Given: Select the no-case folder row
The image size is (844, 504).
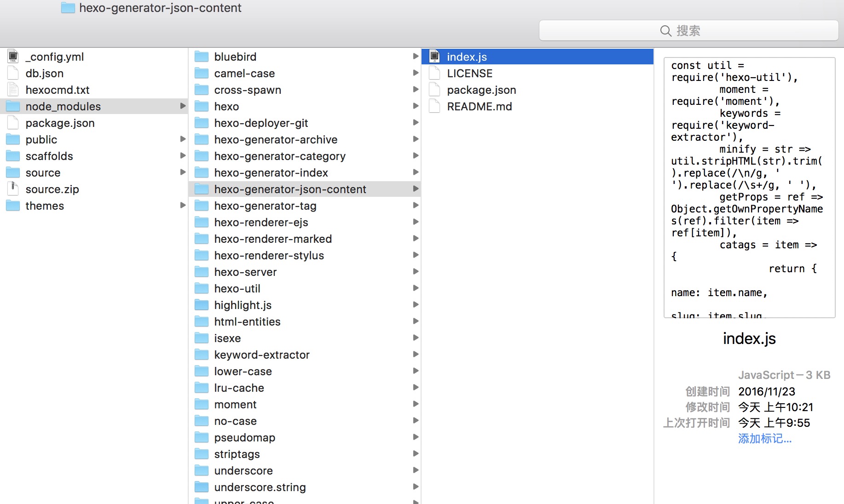Looking at the screenshot, I should 305,421.
